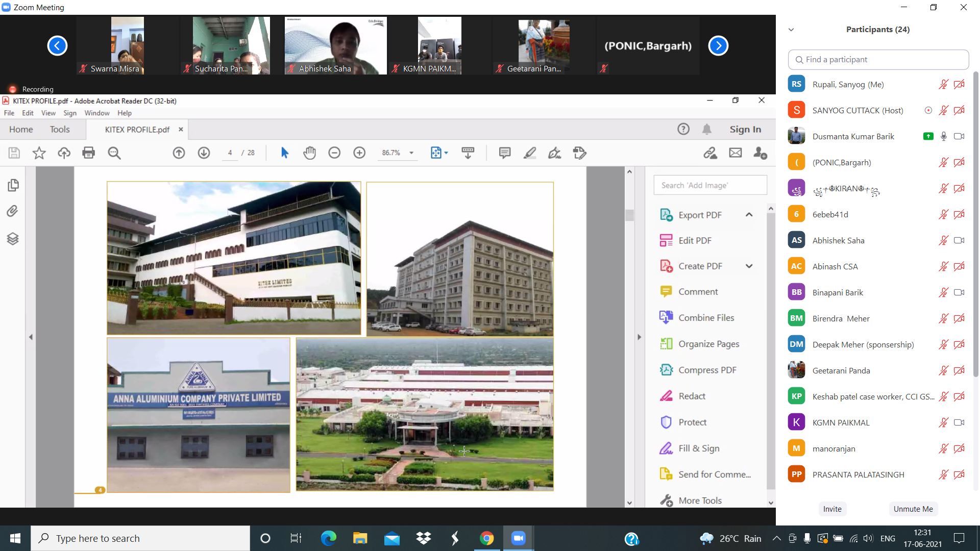Expand the Create PDF section
Image resolution: width=980 pixels, height=551 pixels.
[x=749, y=266]
